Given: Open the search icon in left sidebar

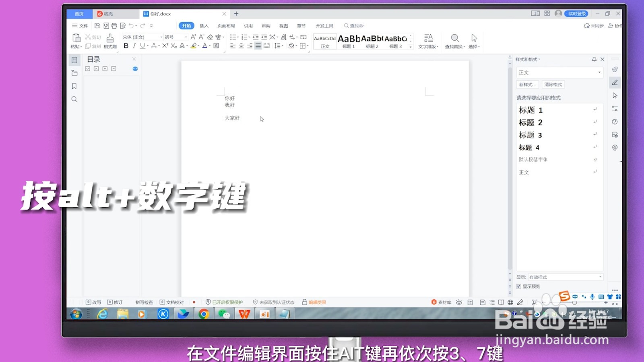Looking at the screenshot, I should 74,99.
